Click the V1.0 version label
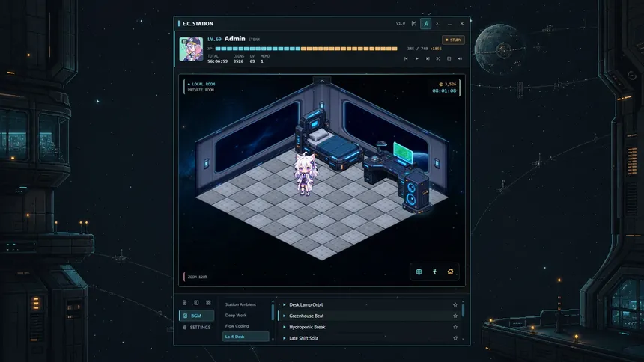Viewport: 644px width, 362px height. pos(401,24)
